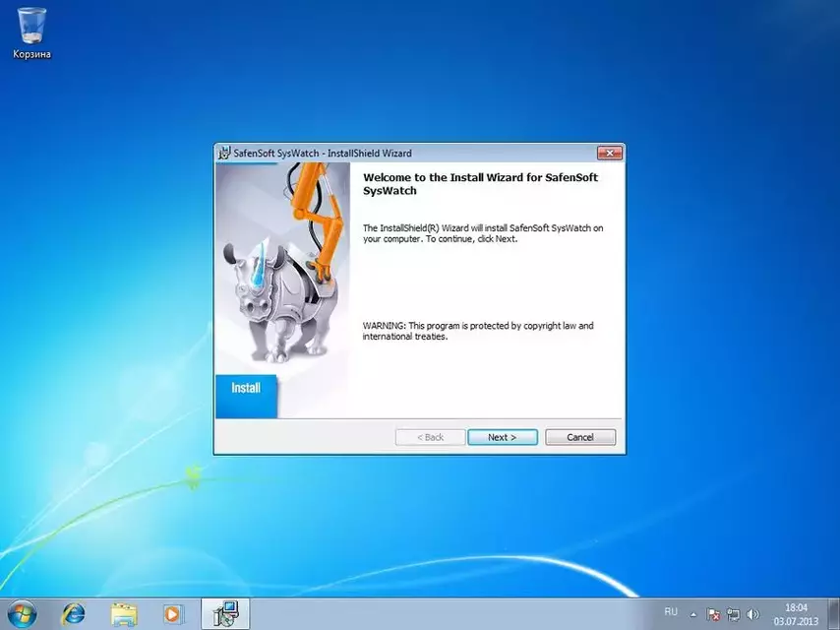Open the taskbar clock showing 18:04
Screen dimensions: 840x630
[796, 614]
